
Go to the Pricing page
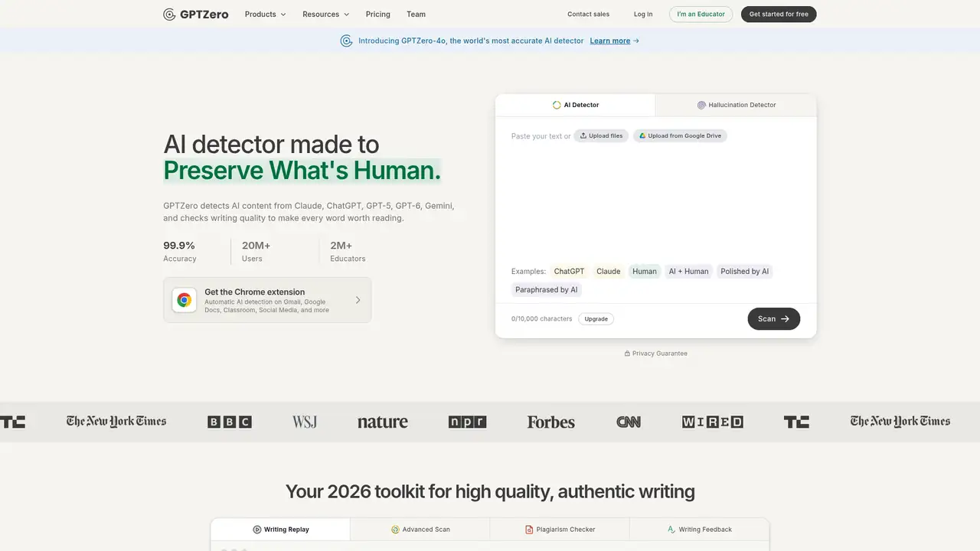click(378, 14)
